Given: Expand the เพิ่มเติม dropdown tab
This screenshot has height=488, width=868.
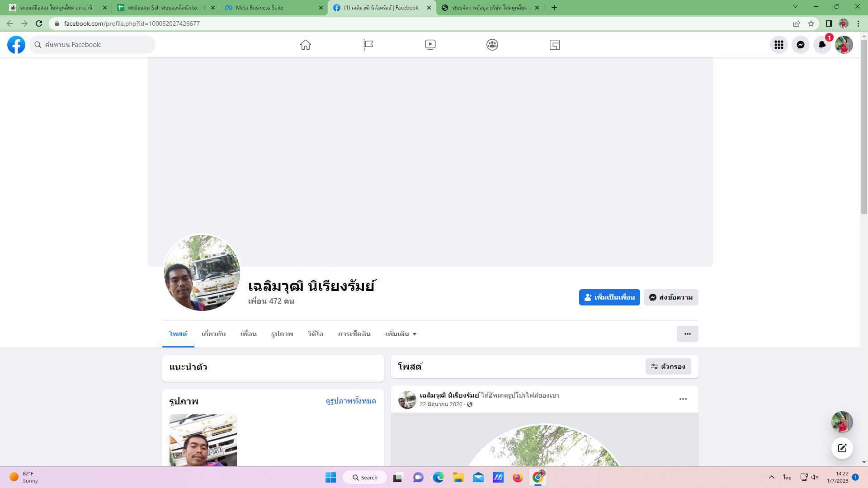Looking at the screenshot, I should pyautogui.click(x=401, y=334).
